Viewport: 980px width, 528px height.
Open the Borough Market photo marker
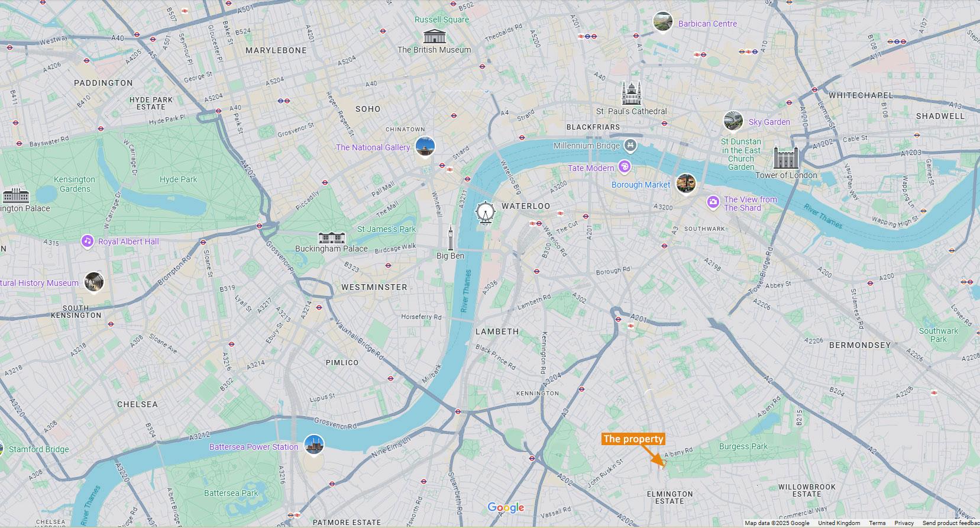click(686, 183)
